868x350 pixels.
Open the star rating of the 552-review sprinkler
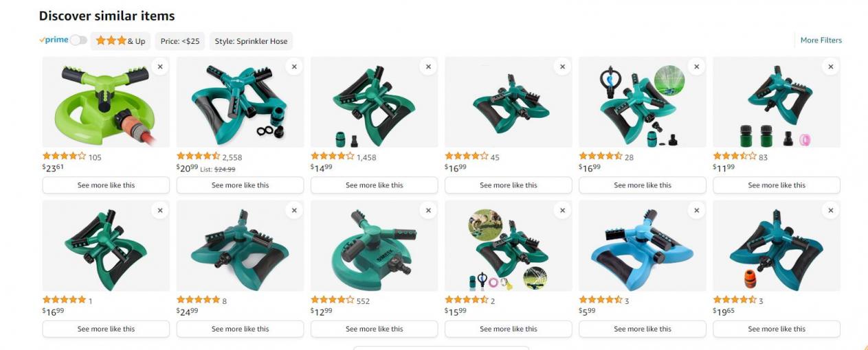coord(333,300)
